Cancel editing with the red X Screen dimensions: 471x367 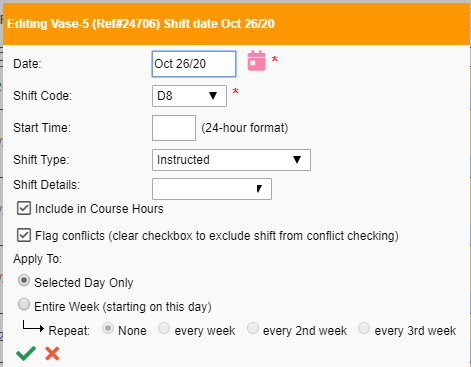[52, 354]
